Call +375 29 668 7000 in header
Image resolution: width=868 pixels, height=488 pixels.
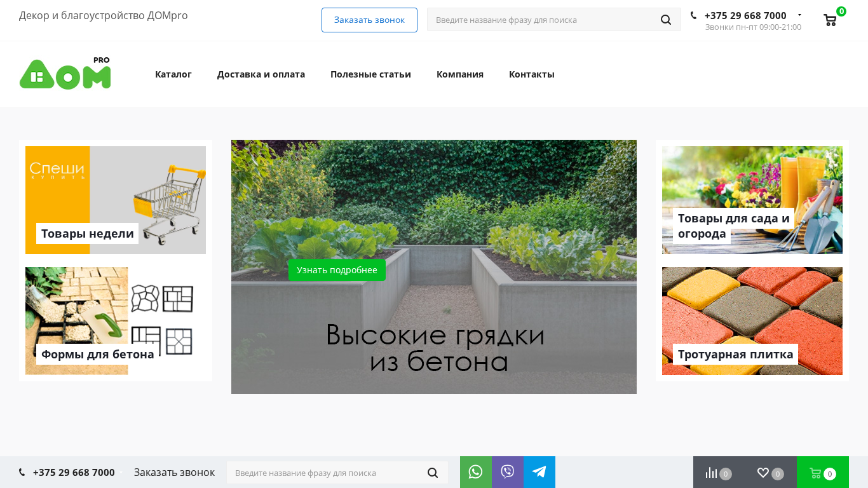[x=745, y=15]
